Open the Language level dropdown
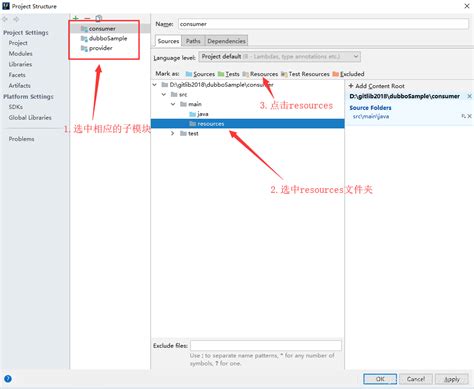The height and width of the screenshot is (389, 474). [x=279, y=56]
